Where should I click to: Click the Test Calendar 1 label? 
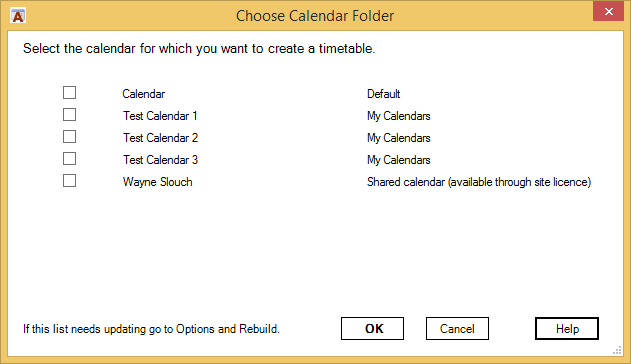[x=160, y=116]
